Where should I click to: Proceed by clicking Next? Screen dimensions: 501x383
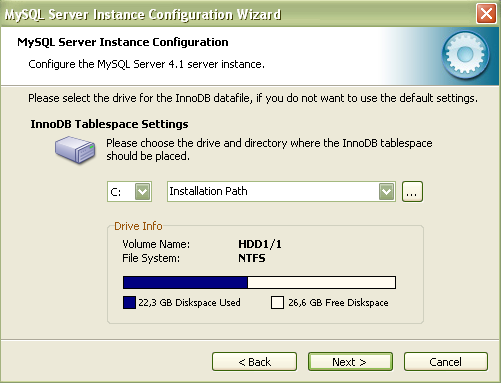point(350,362)
